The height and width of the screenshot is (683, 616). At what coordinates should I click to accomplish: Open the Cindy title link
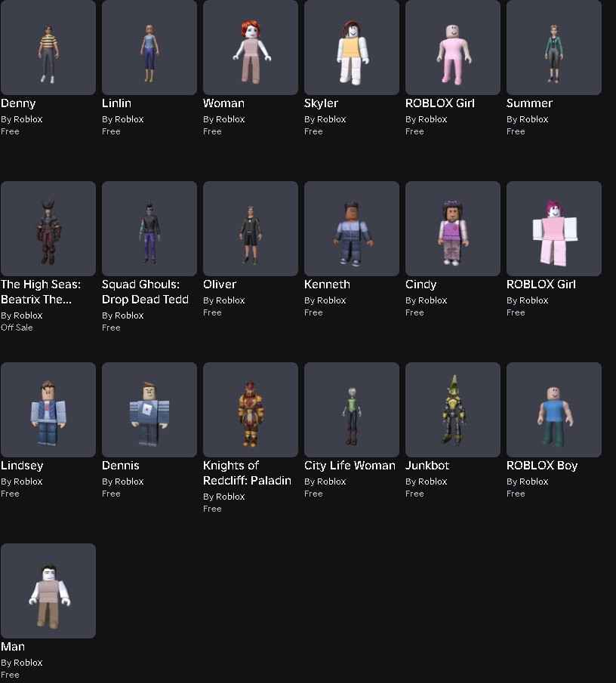pos(420,285)
